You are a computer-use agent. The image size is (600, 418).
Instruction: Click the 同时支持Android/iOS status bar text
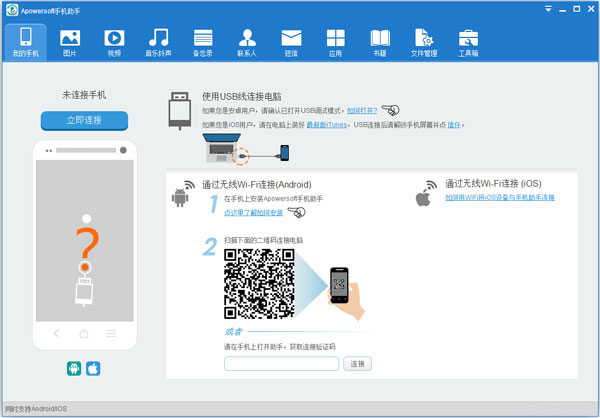[x=36, y=409]
